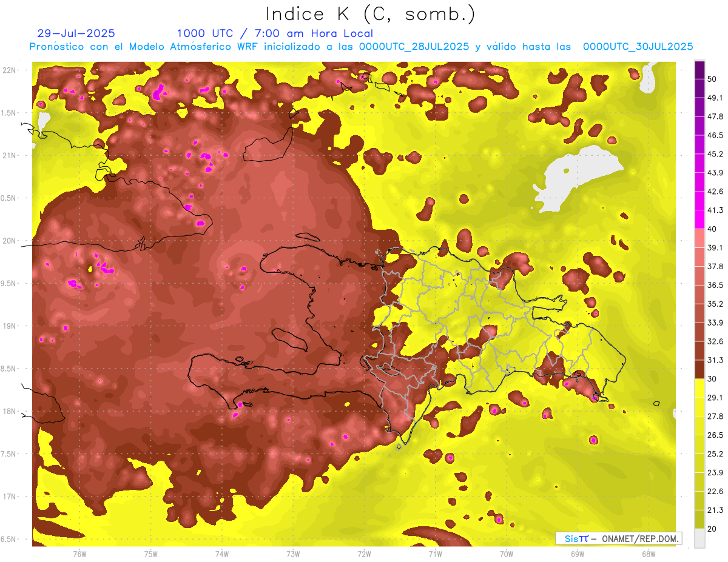Click the '20N' latitude label
This screenshot has height=562, width=728.
10,241
